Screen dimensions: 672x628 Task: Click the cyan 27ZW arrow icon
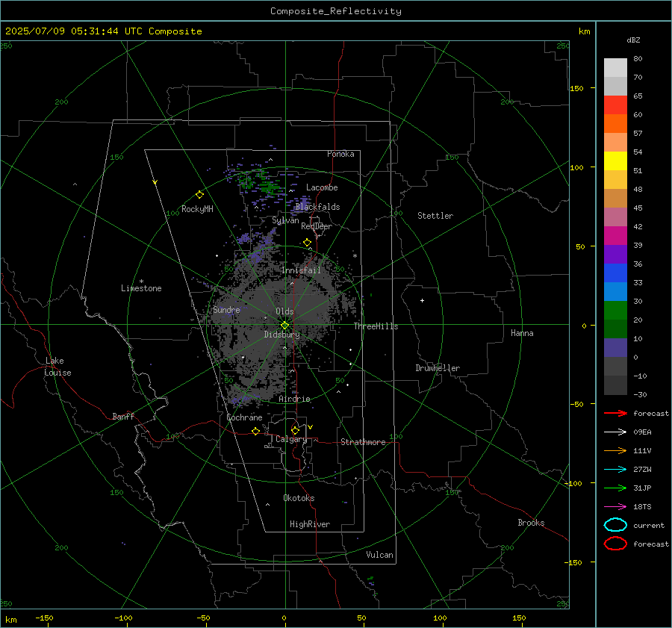pos(615,469)
